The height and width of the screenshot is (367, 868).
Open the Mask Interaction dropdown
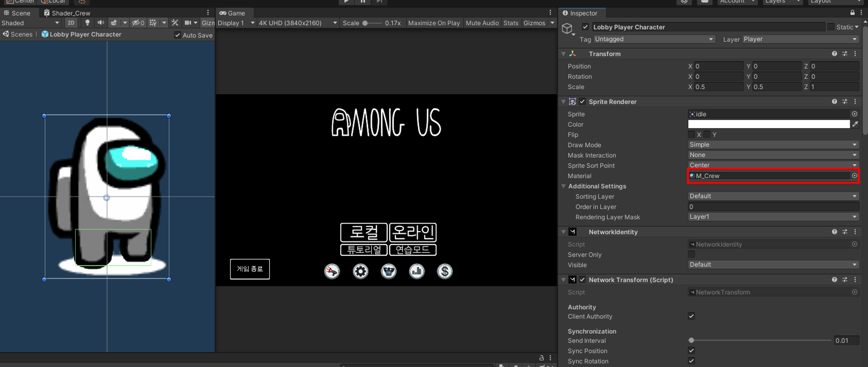[773, 155]
